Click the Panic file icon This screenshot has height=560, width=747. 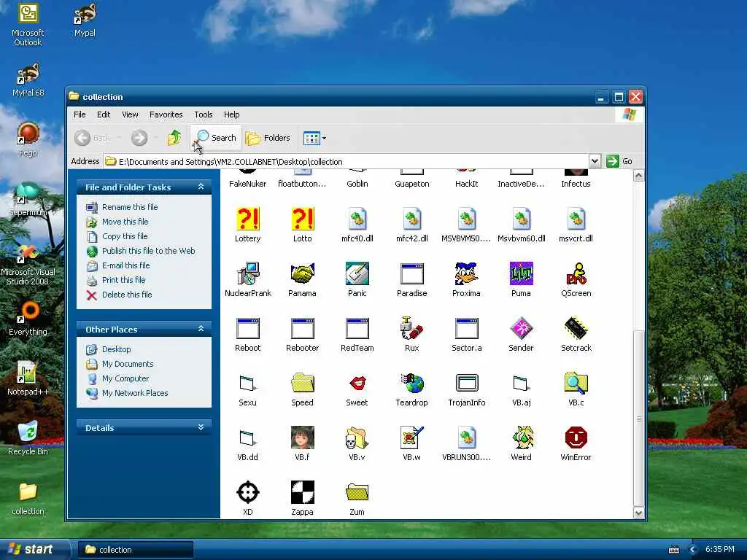point(357,274)
